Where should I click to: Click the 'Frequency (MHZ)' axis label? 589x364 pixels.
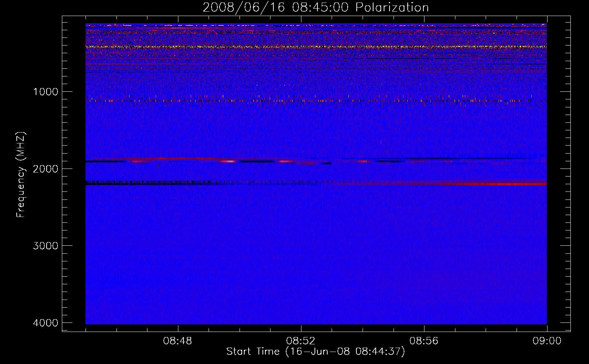(x=21, y=175)
